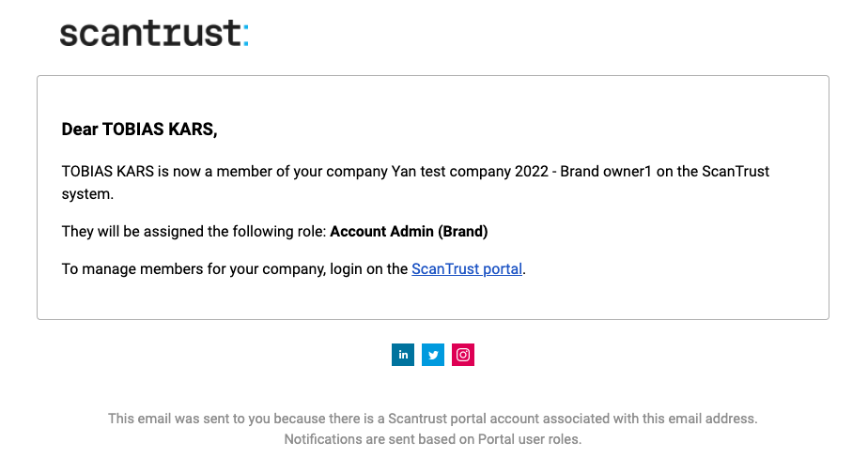Open the Instagram camera icon
The height and width of the screenshot is (473, 868).
[x=463, y=355]
